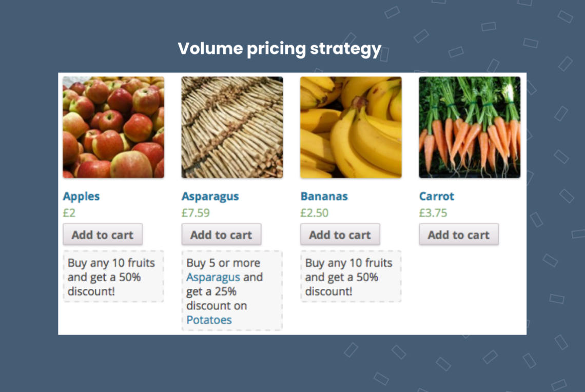This screenshot has width=585, height=392.
Task: Open the Carrot product title link
Action: click(437, 196)
